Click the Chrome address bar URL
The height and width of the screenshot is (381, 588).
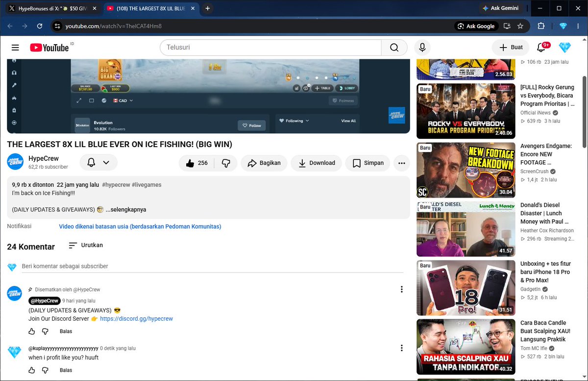(114, 26)
